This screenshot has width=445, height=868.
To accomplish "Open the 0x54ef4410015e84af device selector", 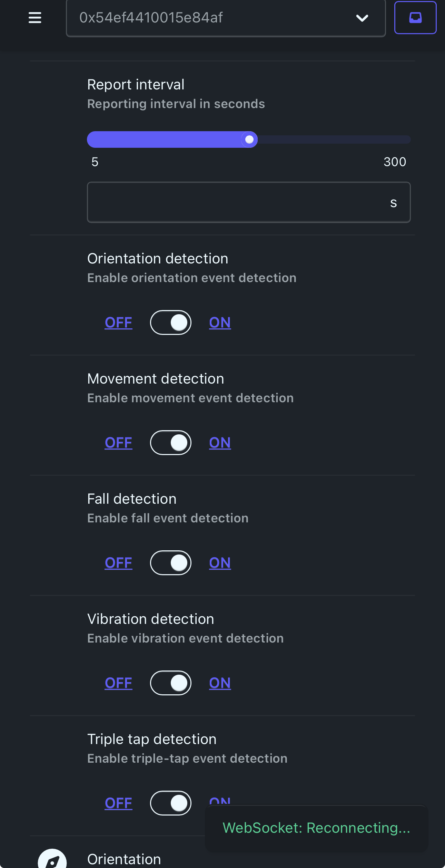I will tap(226, 18).
